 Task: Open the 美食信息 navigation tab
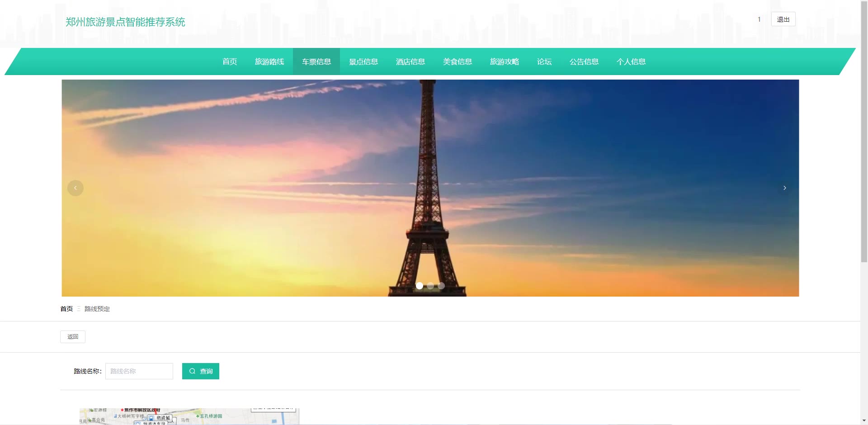(458, 61)
